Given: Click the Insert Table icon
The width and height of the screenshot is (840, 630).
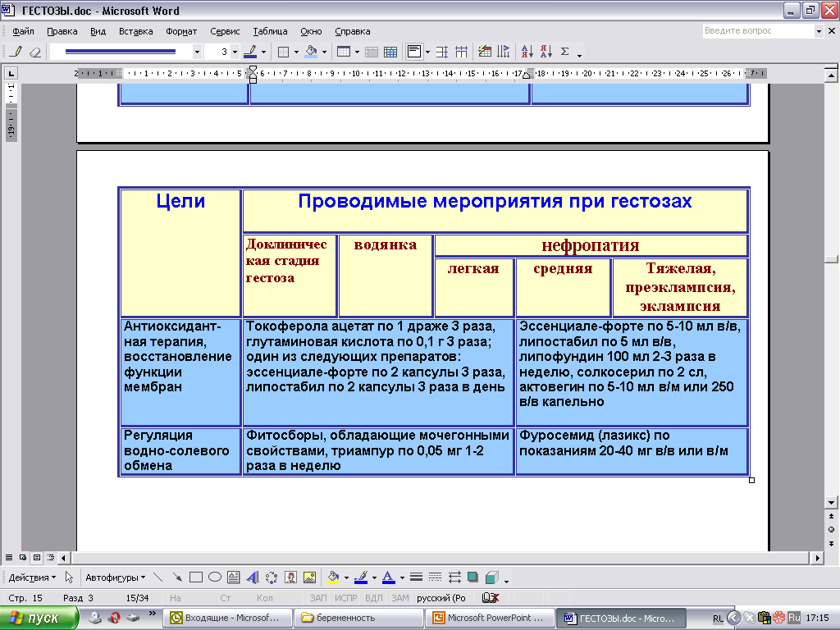Looking at the screenshot, I should (x=344, y=52).
